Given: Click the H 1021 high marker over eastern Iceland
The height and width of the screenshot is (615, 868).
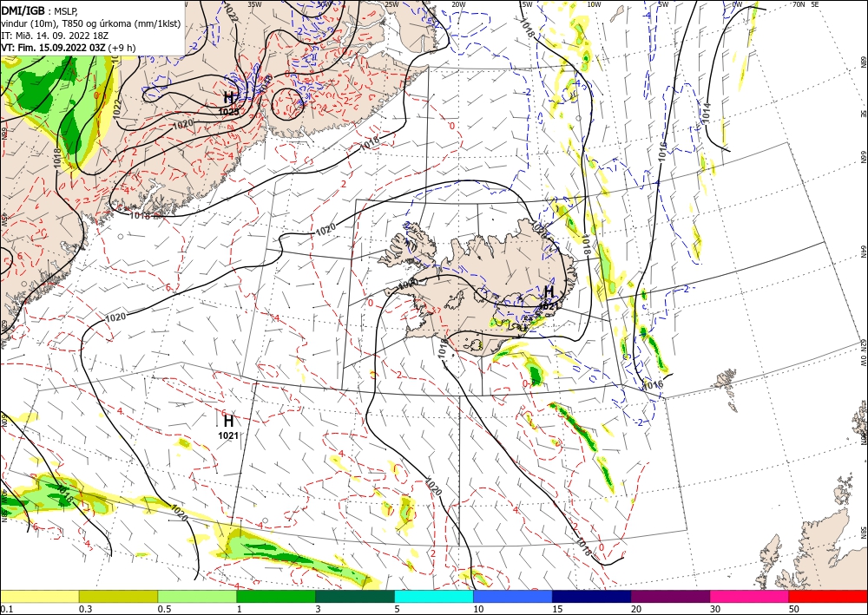Looking at the screenshot, I should (x=549, y=297).
